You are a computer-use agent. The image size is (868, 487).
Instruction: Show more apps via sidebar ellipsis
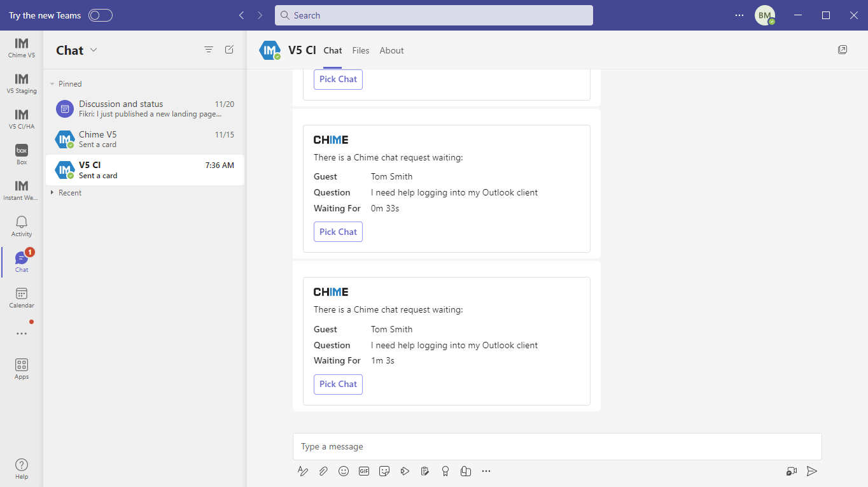click(22, 334)
